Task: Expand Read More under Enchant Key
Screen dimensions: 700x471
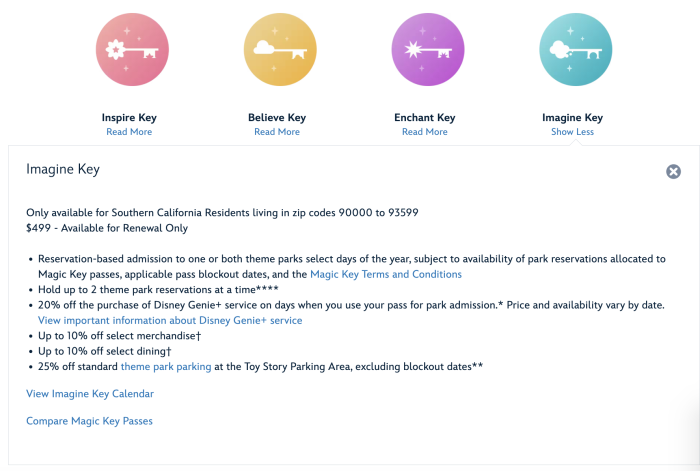Action: [425, 132]
